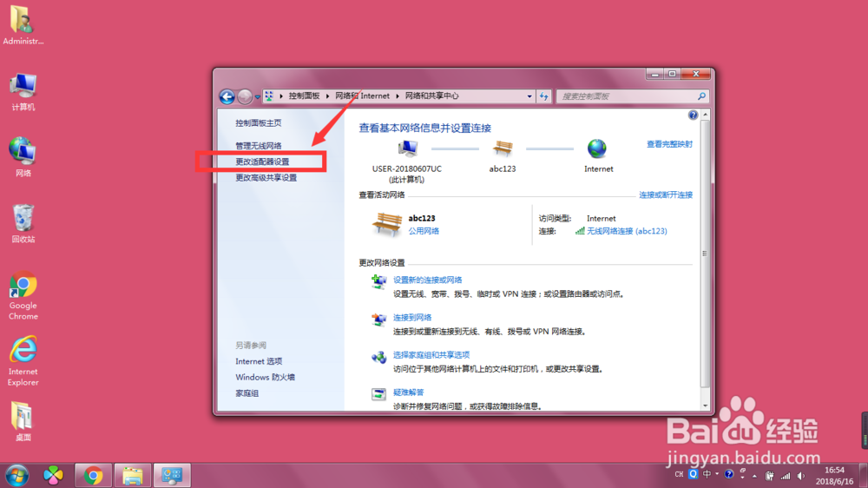Open 控制面板主页 in sidebar
Image resolution: width=868 pixels, height=488 pixels.
pos(259,123)
